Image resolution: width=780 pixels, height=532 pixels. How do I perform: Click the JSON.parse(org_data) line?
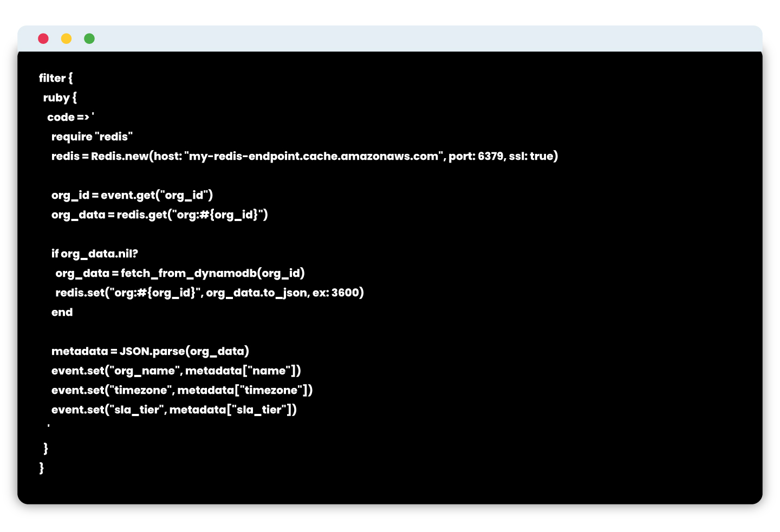[x=150, y=351]
